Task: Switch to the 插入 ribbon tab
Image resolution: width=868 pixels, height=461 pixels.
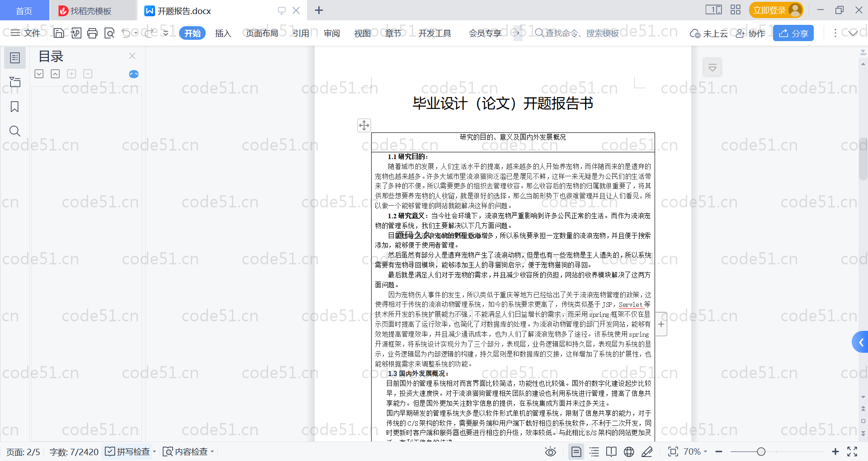Action: tap(223, 33)
